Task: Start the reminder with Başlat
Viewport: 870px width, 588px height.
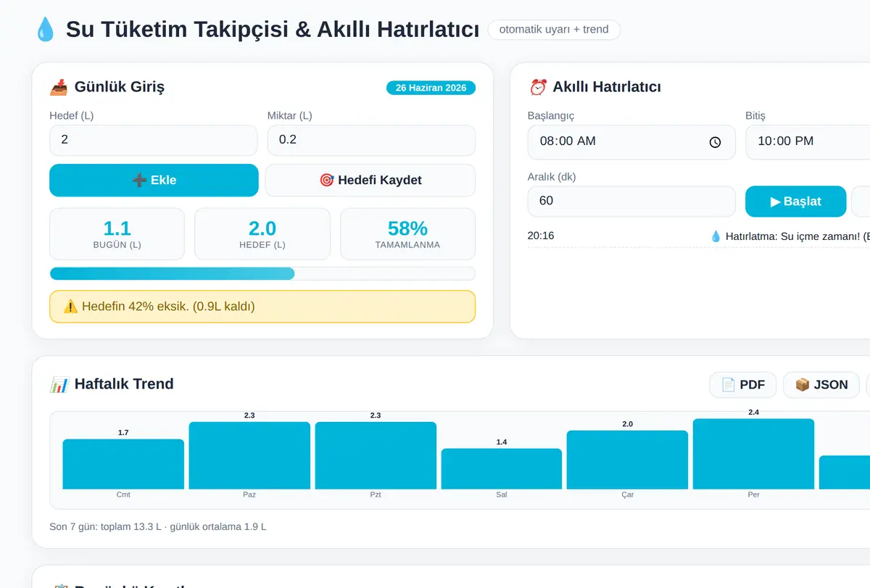Action: [x=795, y=202]
